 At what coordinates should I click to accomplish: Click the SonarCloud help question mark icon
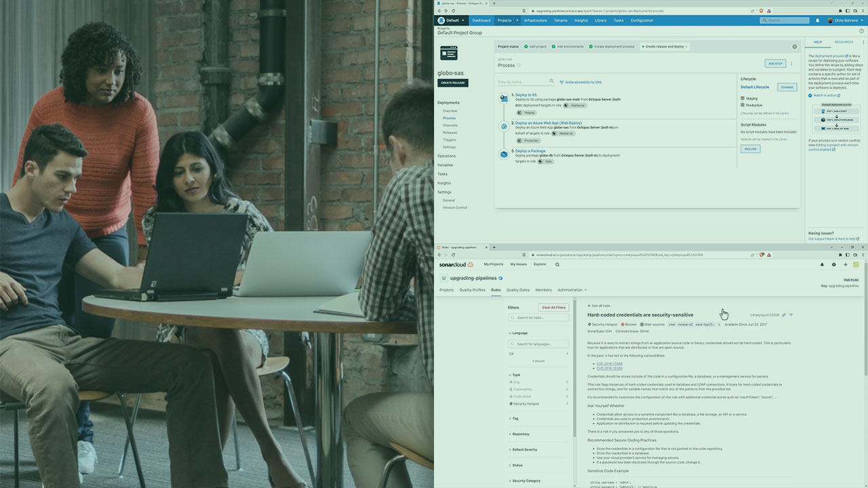[x=834, y=264]
